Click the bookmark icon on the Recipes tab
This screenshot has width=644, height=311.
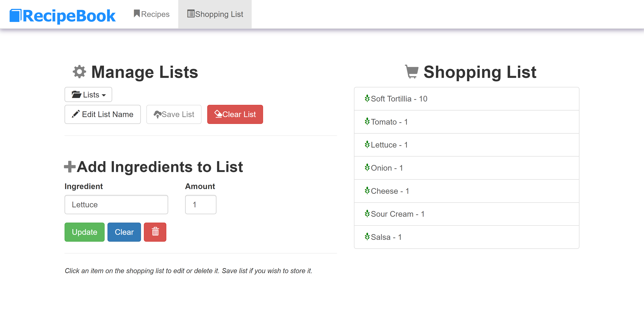(x=136, y=14)
